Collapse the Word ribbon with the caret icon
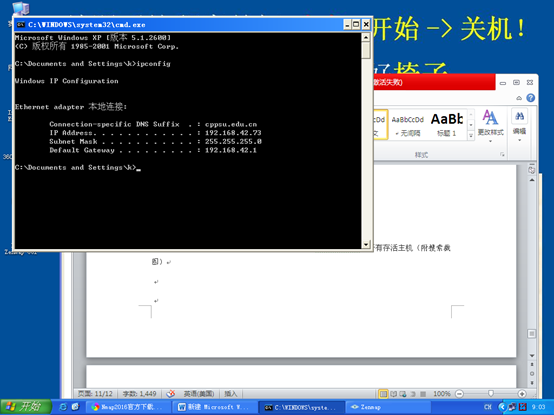The width and height of the screenshot is (554, 415). (x=519, y=98)
